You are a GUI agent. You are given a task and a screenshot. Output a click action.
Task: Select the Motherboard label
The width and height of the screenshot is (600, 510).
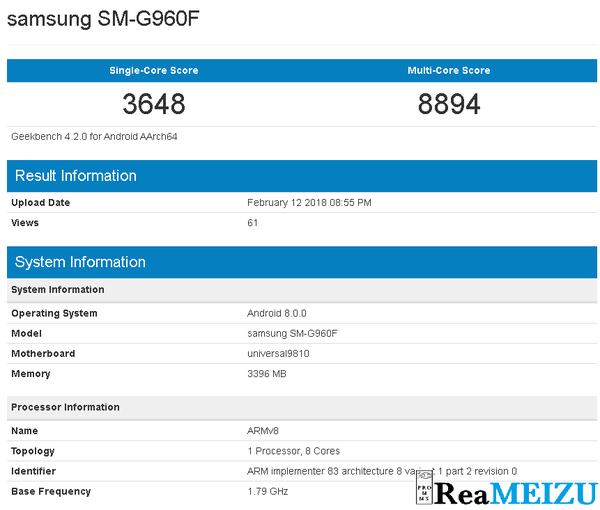[43, 354]
